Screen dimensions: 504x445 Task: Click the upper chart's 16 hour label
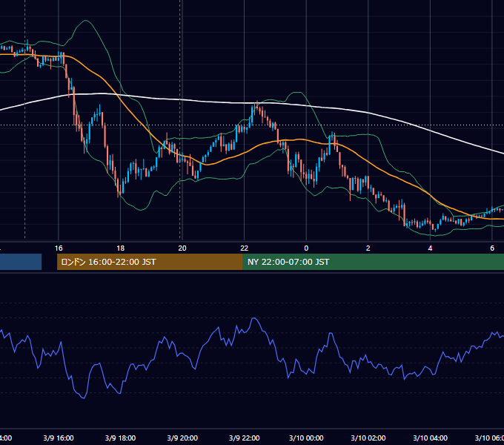pos(59,248)
